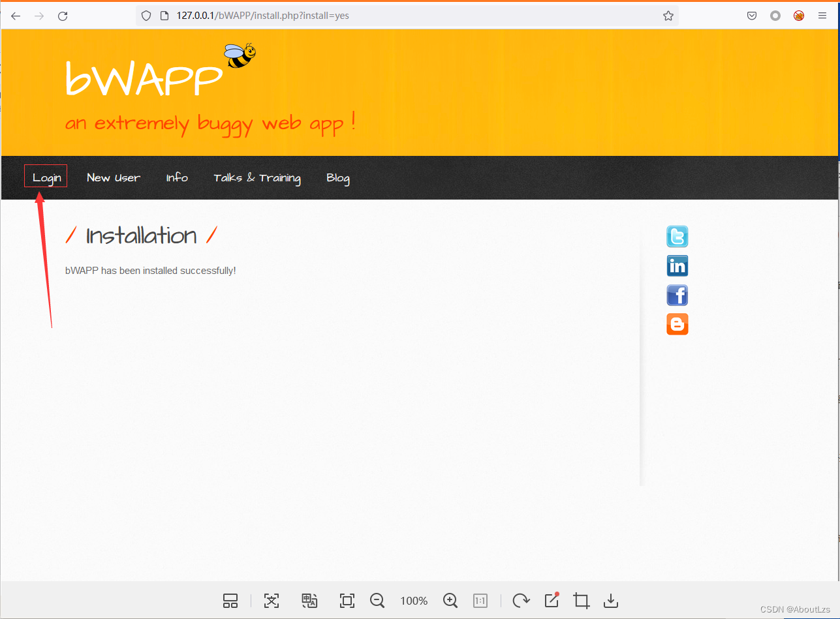Rotate the image with rotate icon

coord(521,601)
